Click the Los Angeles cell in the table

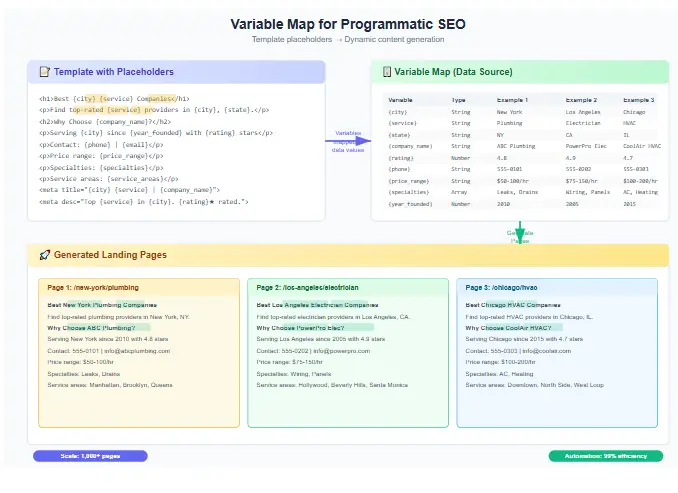coord(583,112)
